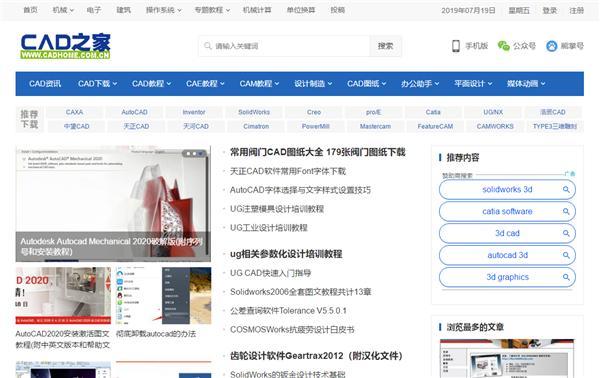
Task: Open the 手机版 mobile phone icon
Action: click(456, 46)
